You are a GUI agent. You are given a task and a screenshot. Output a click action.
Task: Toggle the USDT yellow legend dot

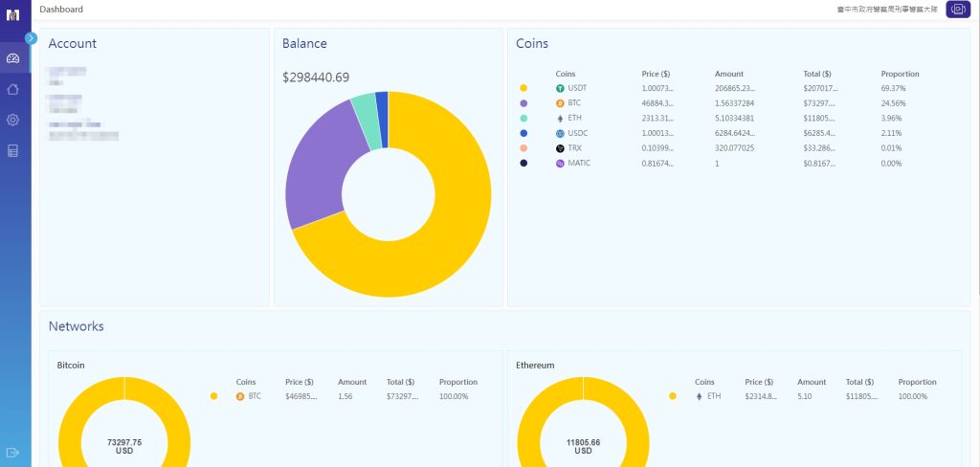coord(523,88)
